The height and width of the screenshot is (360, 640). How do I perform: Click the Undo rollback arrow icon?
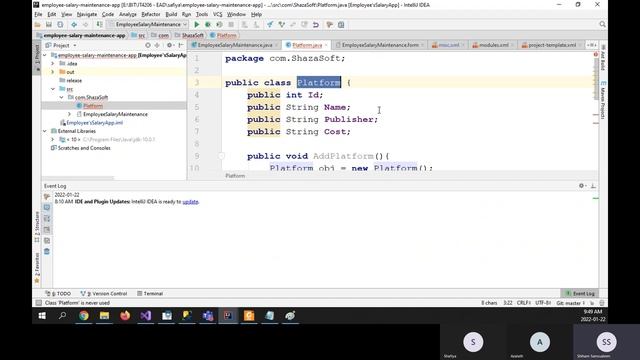(x=316, y=24)
